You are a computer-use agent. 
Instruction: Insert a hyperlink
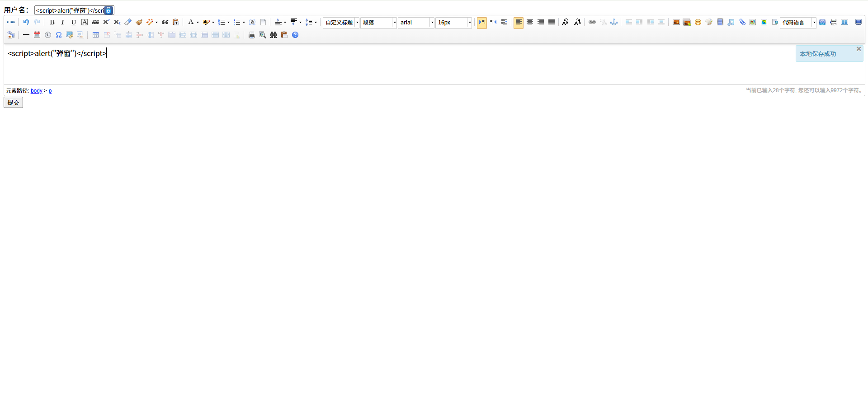(x=592, y=22)
